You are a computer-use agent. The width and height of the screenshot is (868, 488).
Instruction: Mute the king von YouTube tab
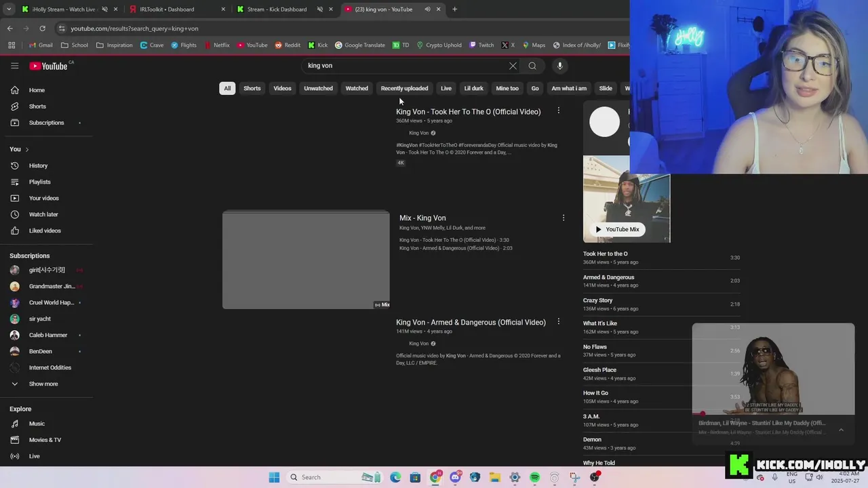pos(427,9)
